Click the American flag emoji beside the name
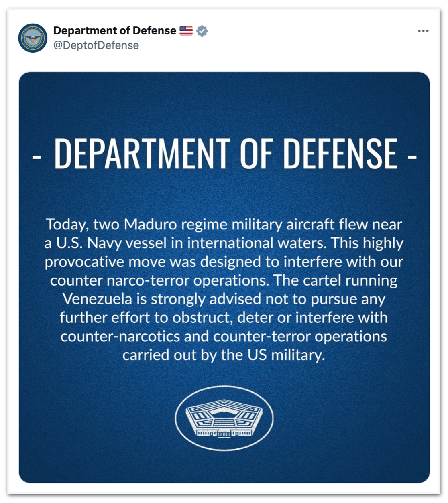The image size is (448, 503). pyautogui.click(x=186, y=31)
